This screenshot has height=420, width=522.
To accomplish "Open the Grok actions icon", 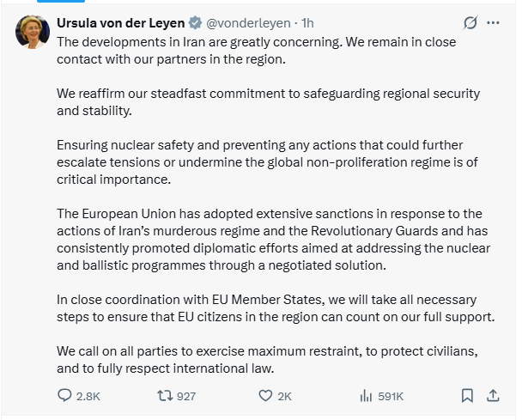I will click(x=469, y=22).
